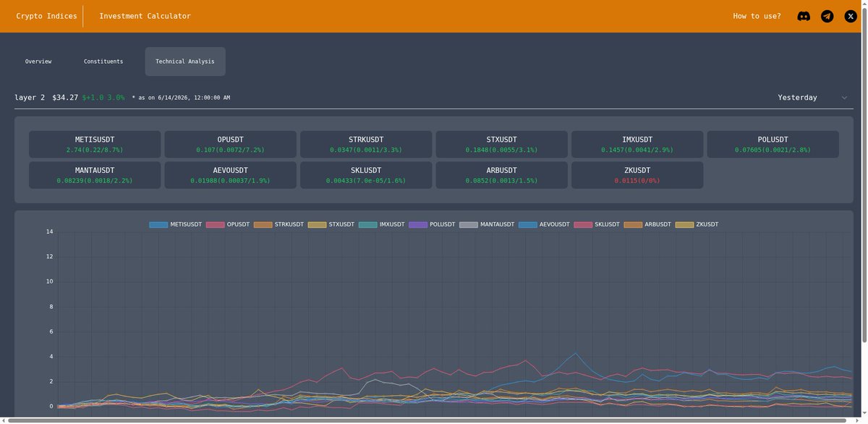
Task: Toggle ZKUSDT legend color swatch
Action: [684, 225]
